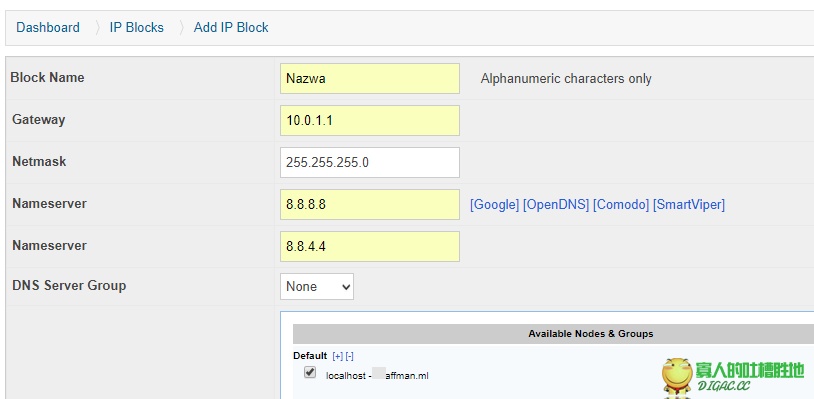Viewport: 814px width, 399px height.
Task: Use the [Google] nameserver preset
Action: (494, 205)
